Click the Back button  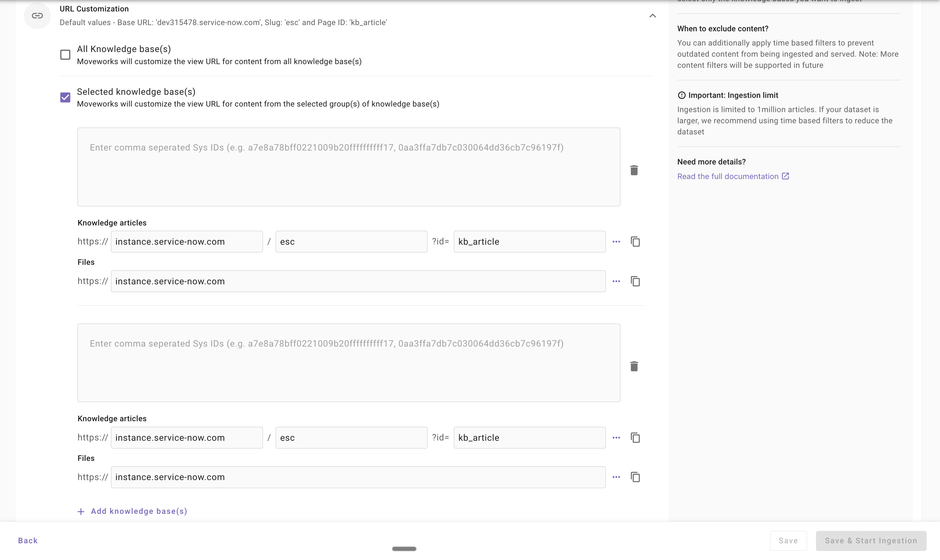click(x=28, y=540)
